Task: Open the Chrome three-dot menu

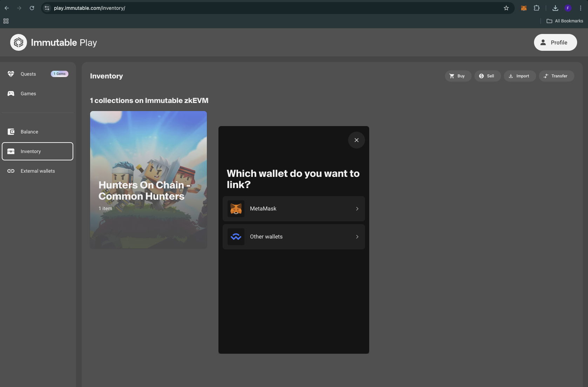Action: coord(581,8)
